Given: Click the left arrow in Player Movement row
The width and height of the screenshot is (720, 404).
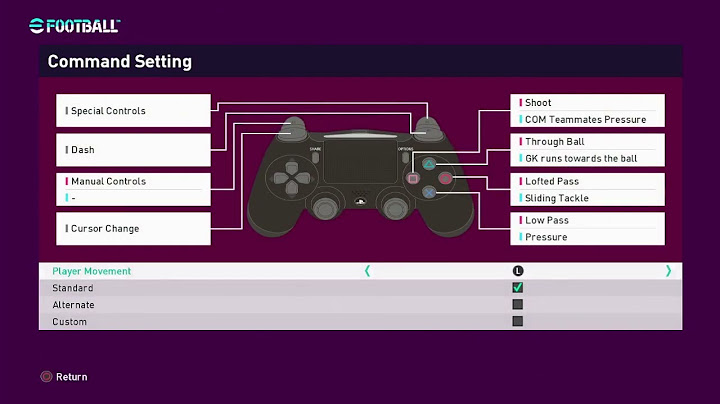Looking at the screenshot, I should pyautogui.click(x=367, y=271).
